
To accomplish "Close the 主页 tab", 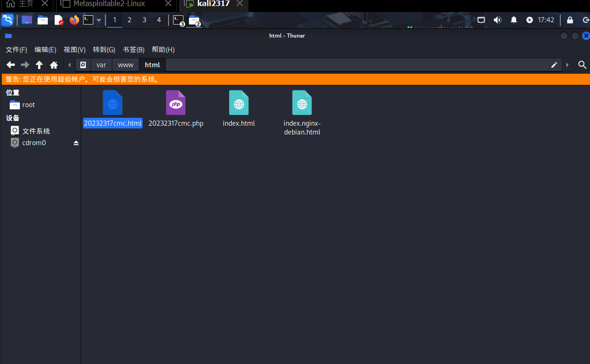I will click(x=45, y=4).
